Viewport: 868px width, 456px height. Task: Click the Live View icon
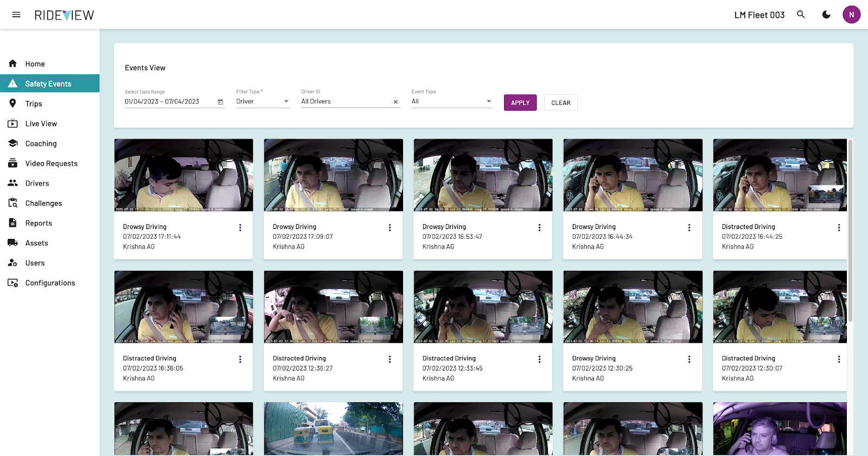pos(13,124)
